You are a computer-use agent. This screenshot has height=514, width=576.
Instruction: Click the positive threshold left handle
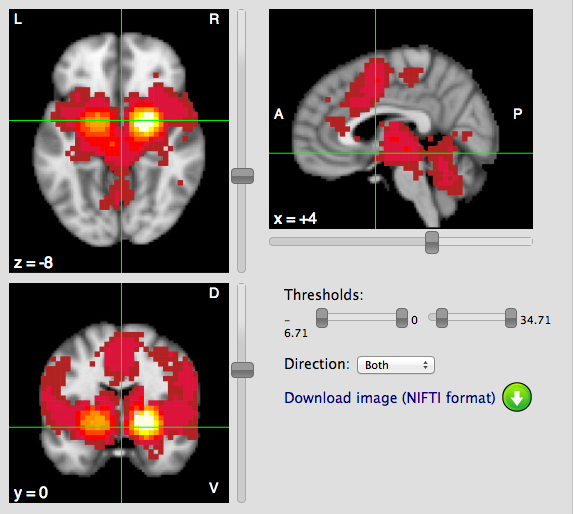coord(442,318)
